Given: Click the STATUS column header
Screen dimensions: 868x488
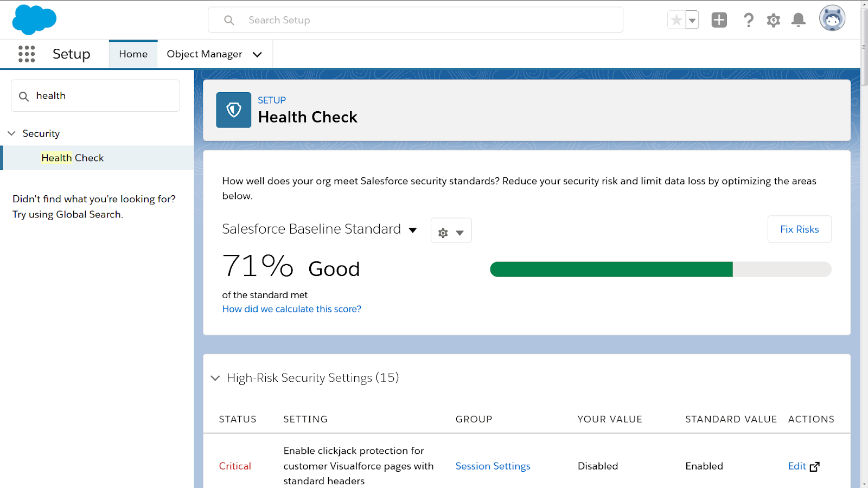Looking at the screenshot, I should [238, 419].
